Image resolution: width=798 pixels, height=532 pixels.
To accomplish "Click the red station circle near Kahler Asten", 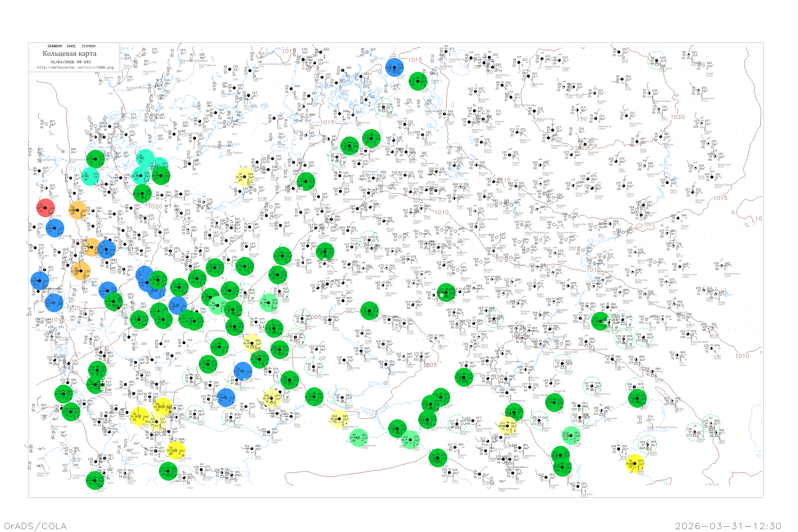I will click(x=45, y=208).
